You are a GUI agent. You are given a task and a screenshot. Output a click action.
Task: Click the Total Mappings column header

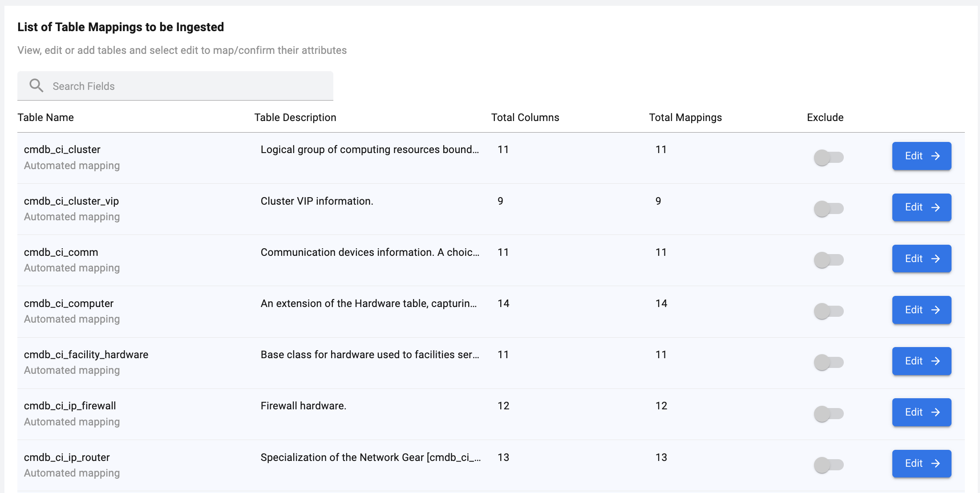[x=685, y=117]
